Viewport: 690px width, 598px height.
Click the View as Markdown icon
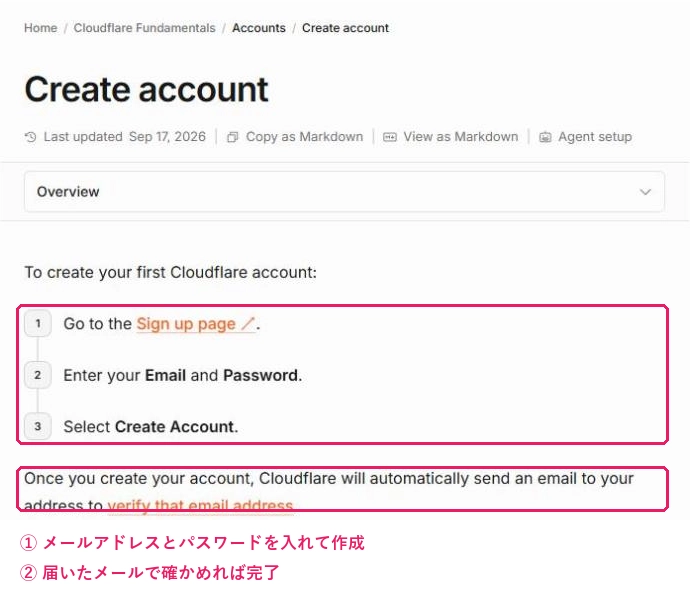pyautogui.click(x=389, y=137)
